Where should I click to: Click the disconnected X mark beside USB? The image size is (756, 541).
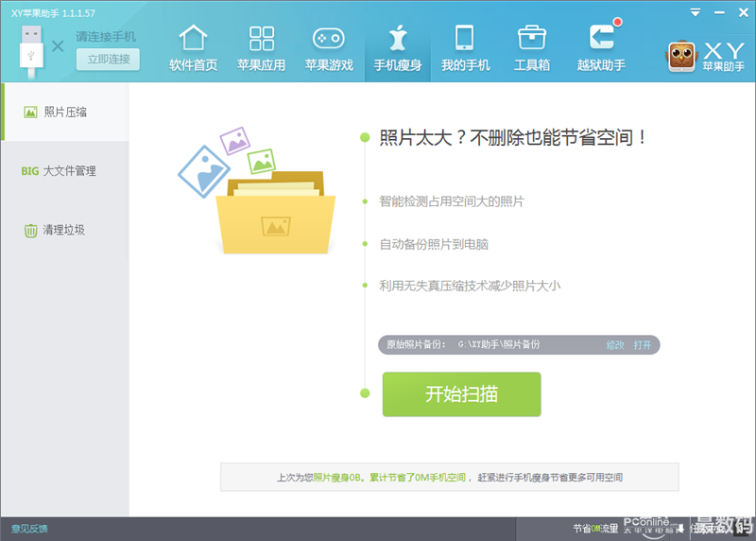click(x=58, y=46)
